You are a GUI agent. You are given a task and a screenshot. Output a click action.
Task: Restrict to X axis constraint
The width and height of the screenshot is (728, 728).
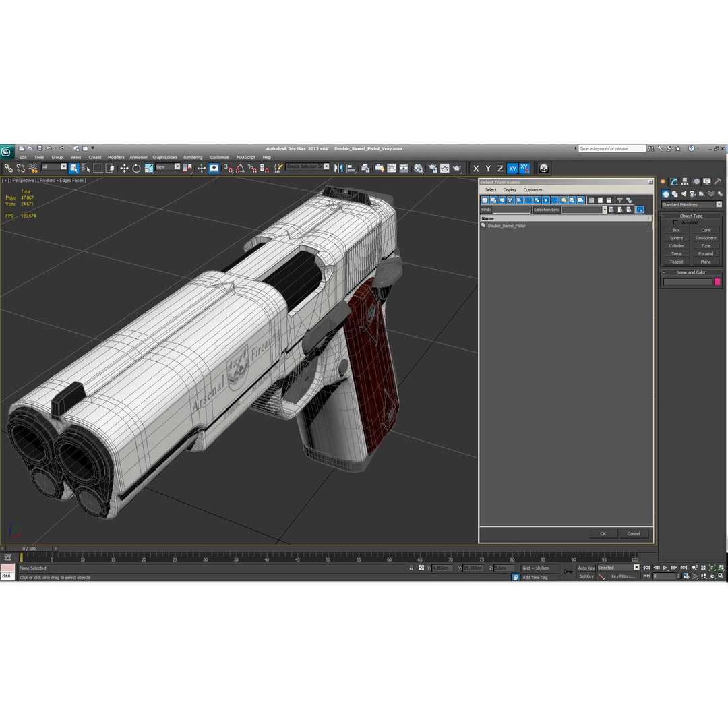(476, 169)
